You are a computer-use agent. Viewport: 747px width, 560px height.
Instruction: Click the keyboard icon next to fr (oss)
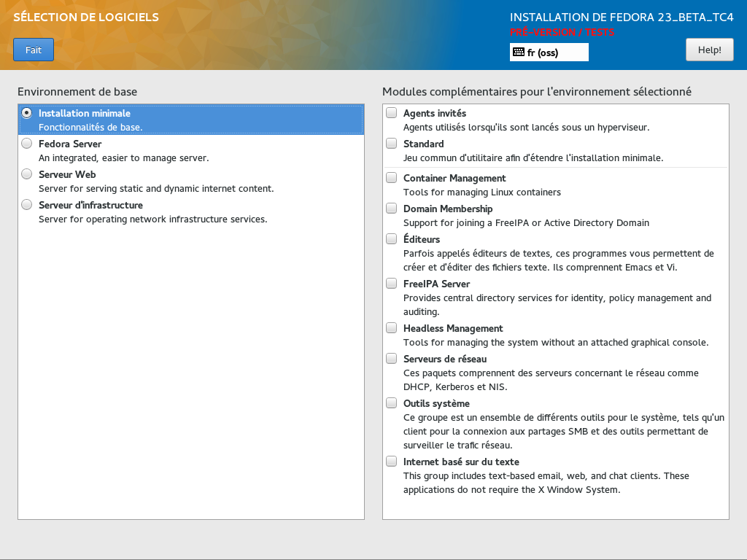click(x=519, y=52)
